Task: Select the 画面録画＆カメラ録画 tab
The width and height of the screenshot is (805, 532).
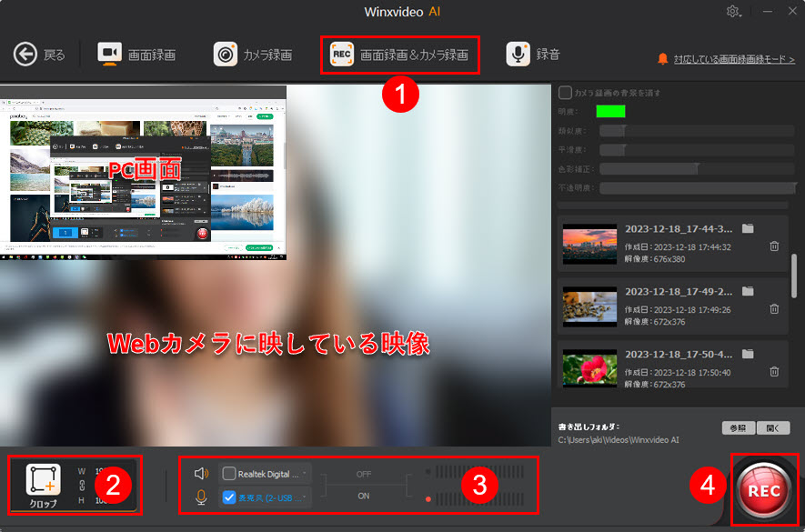Action: [399, 55]
